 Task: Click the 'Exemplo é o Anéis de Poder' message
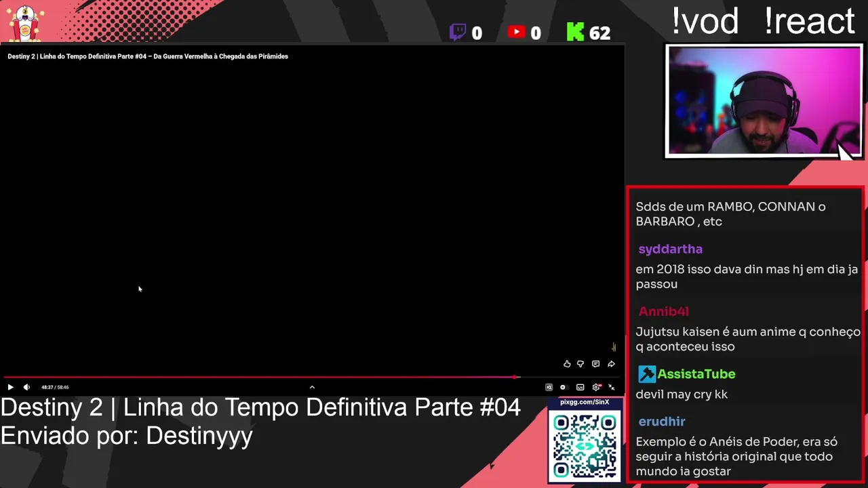(736, 456)
